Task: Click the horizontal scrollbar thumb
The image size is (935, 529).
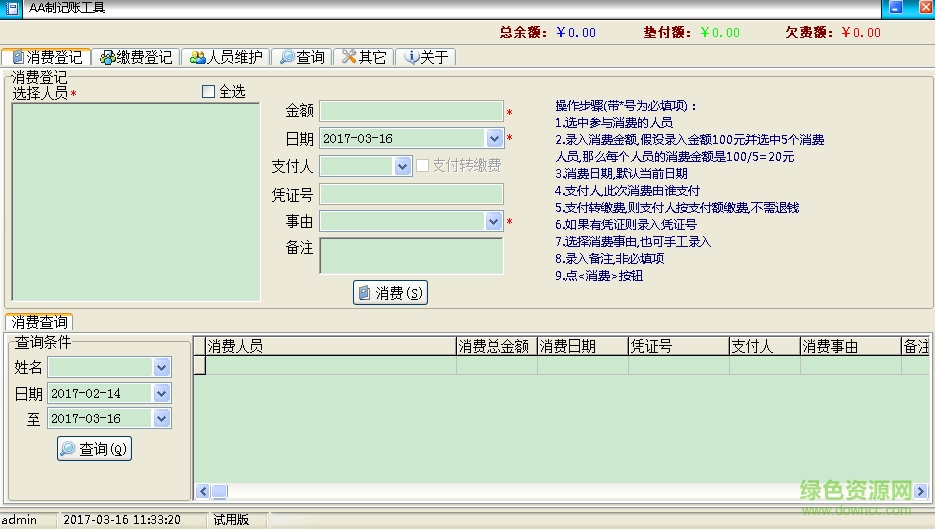Action: [x=219, y=491]
